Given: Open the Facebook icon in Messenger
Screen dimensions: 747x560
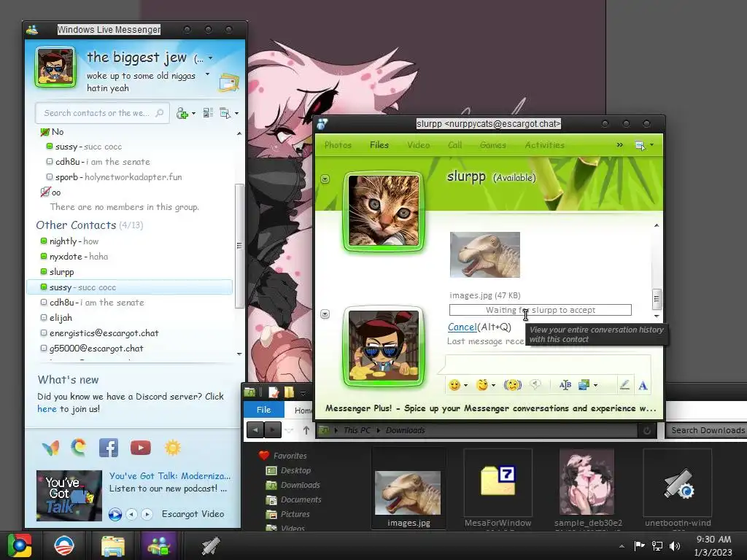Looking at the screenshot, I should tap(109, 448).
